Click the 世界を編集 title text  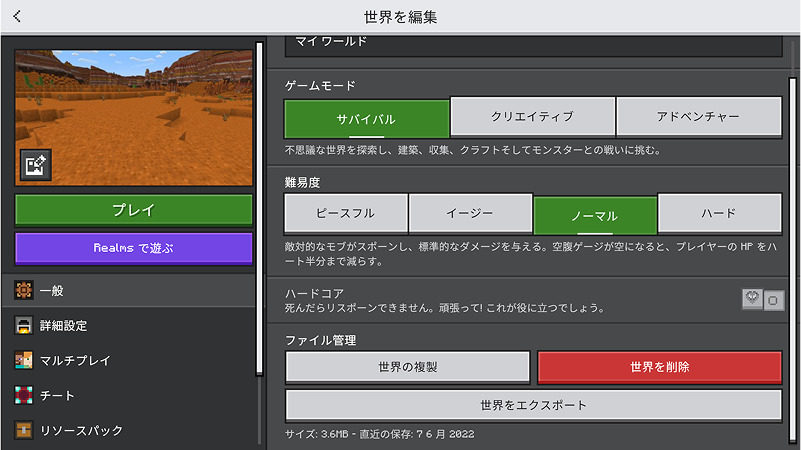coord(400,17)
